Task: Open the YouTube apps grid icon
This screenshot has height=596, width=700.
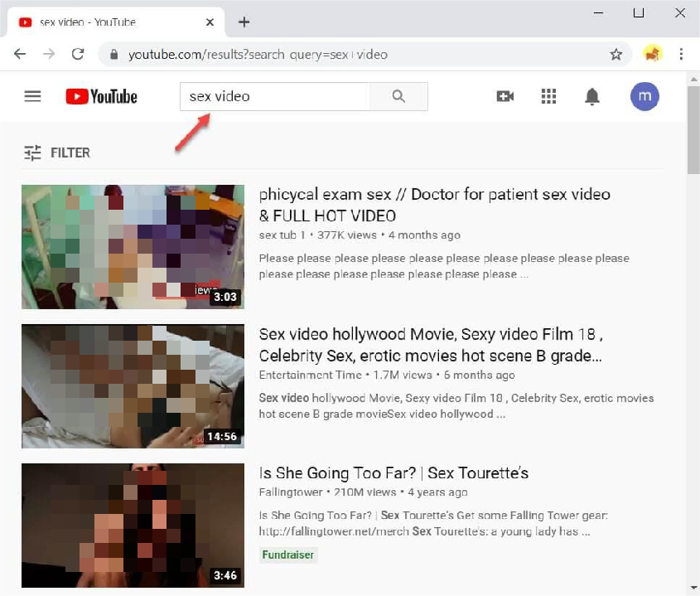Action: tap(548, 96)
